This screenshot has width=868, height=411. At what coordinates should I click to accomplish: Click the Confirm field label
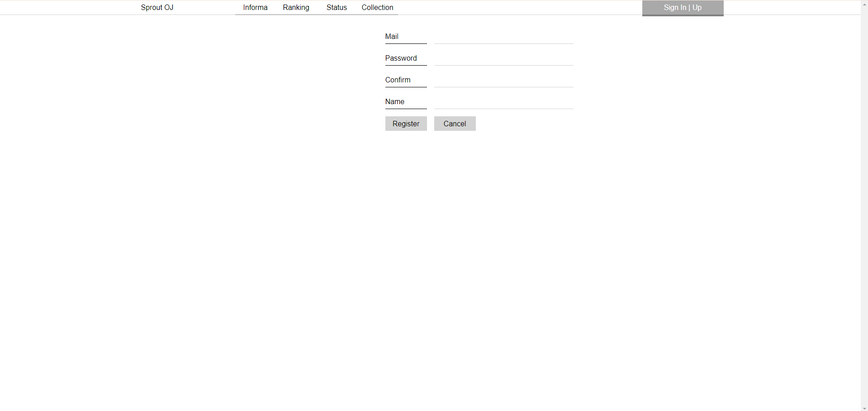pos(398,80)
